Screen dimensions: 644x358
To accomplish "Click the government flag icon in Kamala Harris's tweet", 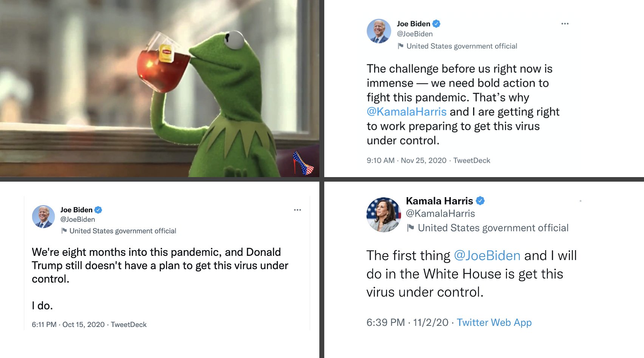I will click(410, 228).
